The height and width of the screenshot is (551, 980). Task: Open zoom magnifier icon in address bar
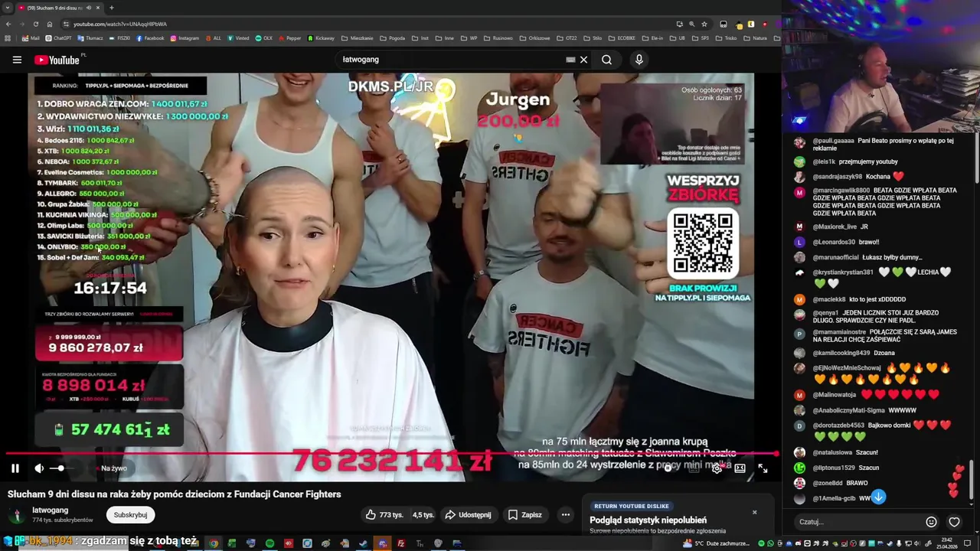[691, 24]
